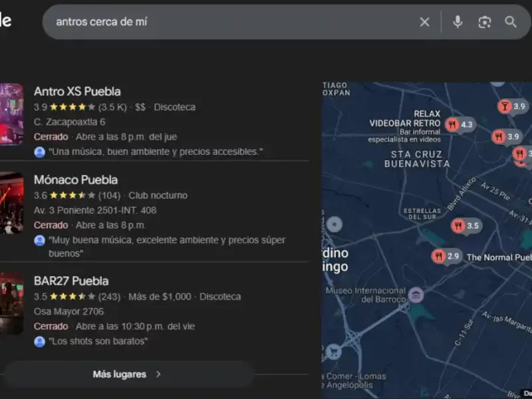
Task: Click the '(243)' review count
Action: tap(109, 297)
